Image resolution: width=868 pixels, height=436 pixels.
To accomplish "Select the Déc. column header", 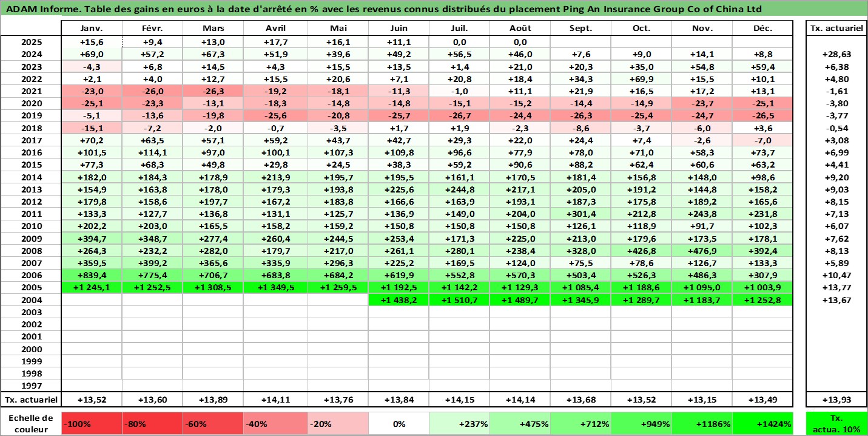I will click(762, 29).
